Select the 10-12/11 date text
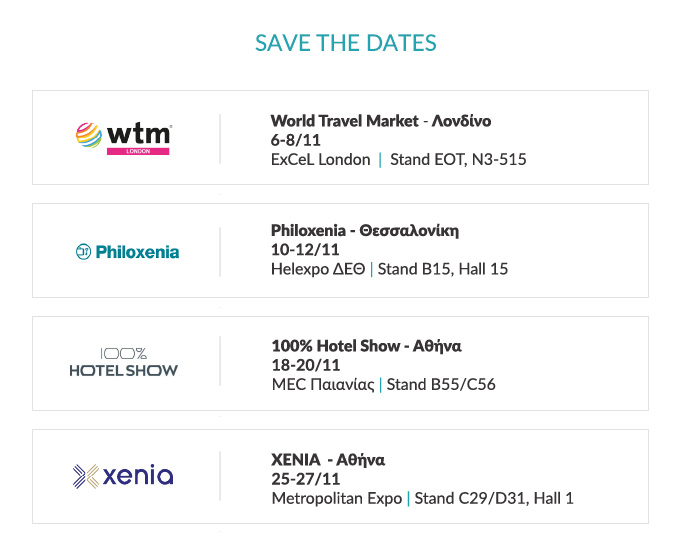The height and width of the screenshot is (540, 680). tap(305, 250)
